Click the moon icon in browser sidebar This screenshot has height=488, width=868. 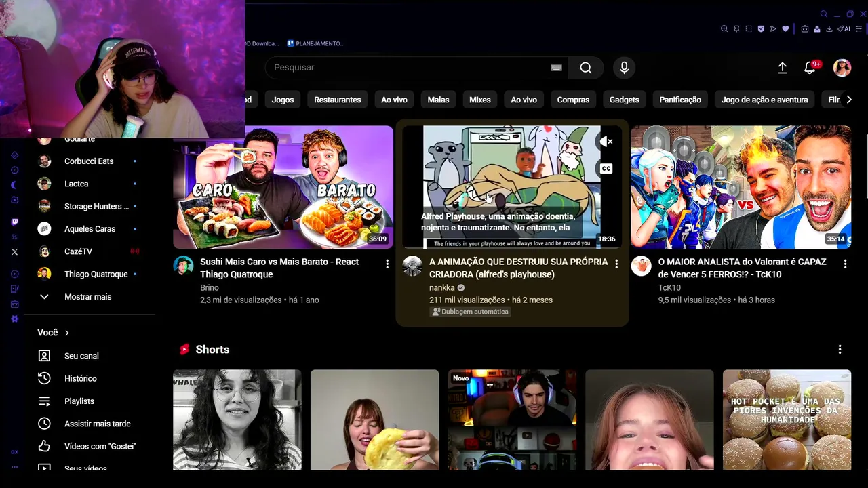15,185
